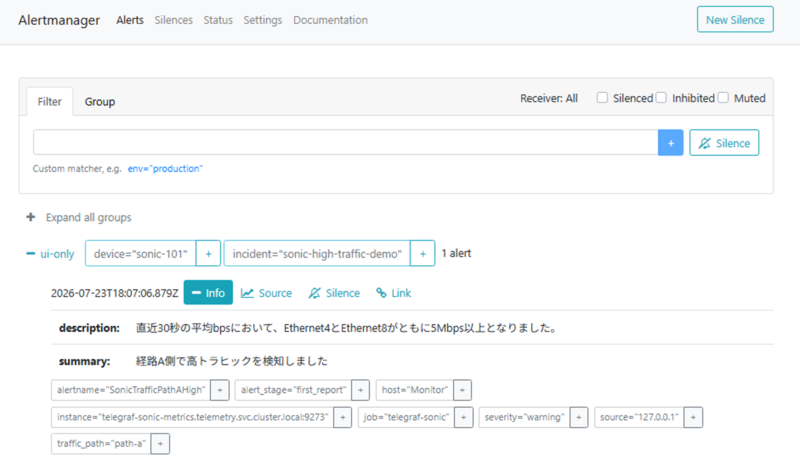Click device="sonic-101" group label
Viewport: 800px width, 468px height.
pos(141,254)
